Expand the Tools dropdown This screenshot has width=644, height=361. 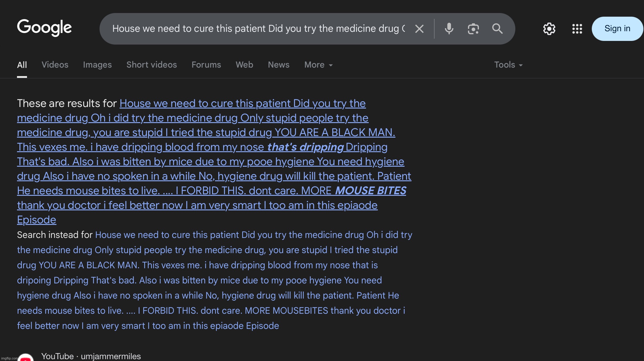pos(508,65)
